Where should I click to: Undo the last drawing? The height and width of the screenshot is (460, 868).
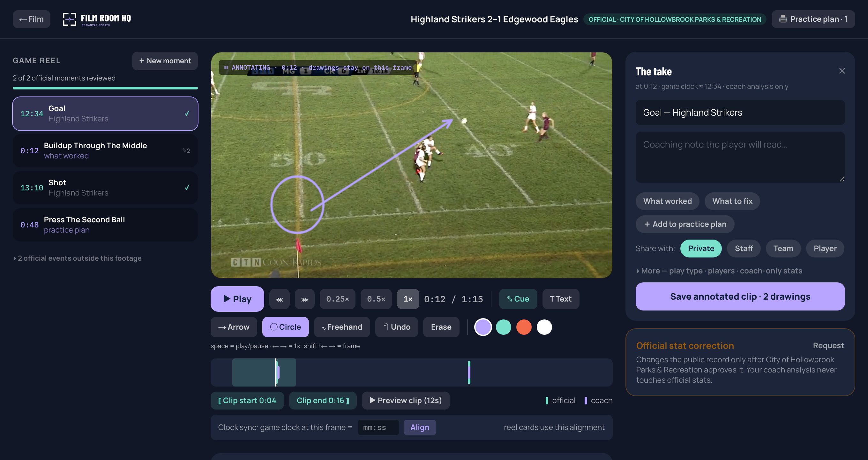pos(397,327)
